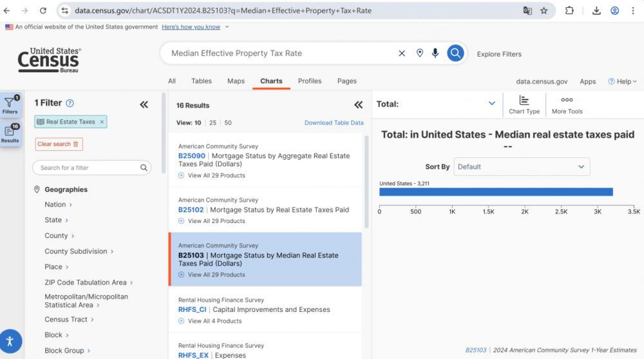
Task: Click the Download Table Data link
Action: (334, 122)
